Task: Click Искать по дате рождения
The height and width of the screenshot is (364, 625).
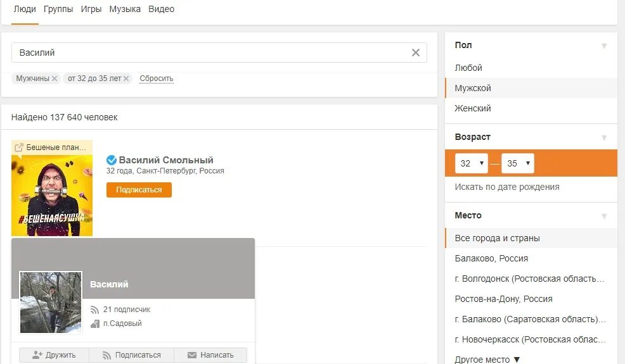Action: 507,187
